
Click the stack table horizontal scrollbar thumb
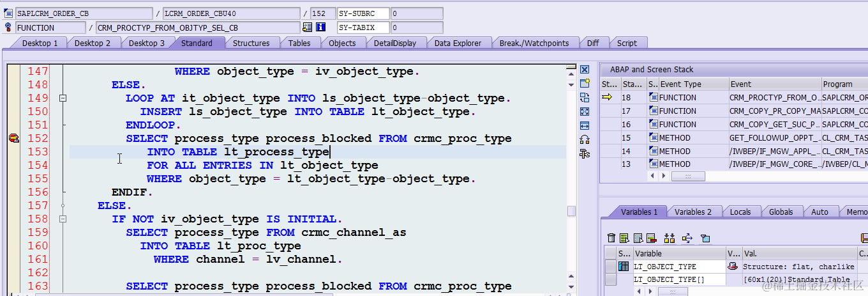688,176
